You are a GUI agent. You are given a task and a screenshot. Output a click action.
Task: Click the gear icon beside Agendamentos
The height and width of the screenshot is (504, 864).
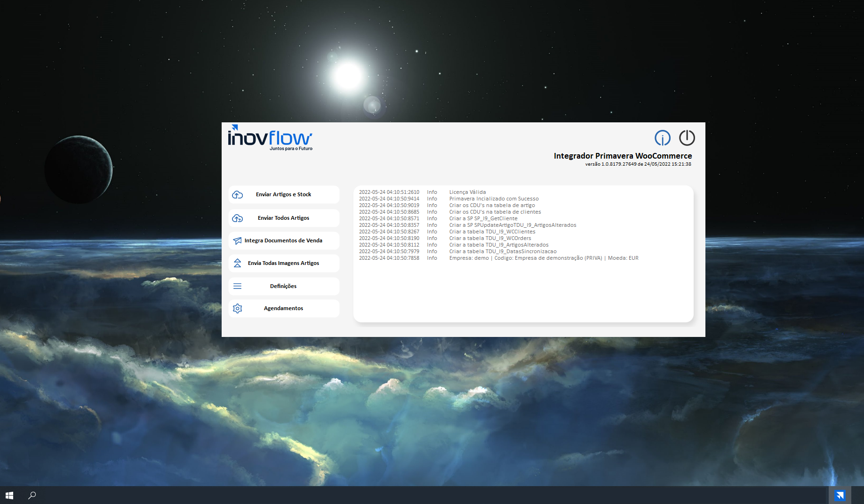click(x=238, y=308)
